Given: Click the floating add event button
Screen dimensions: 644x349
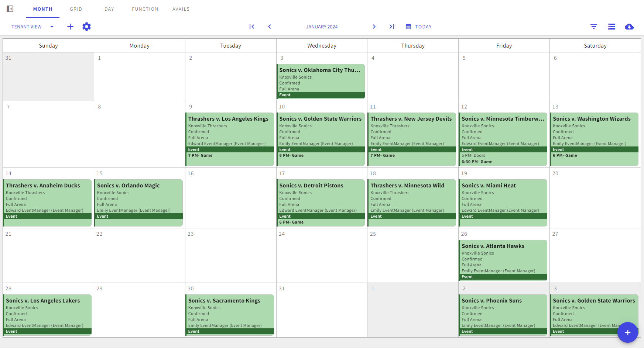Looking at the screenshot, I should click(x=627, y=332).
